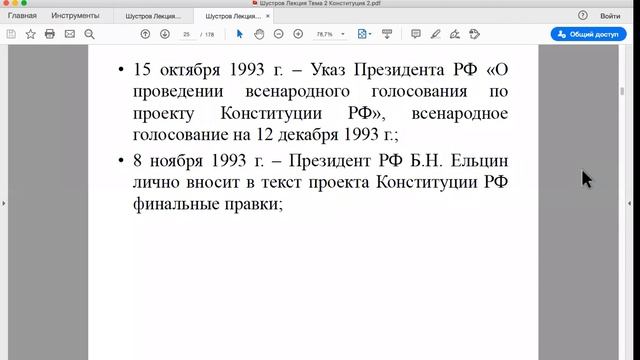This screenshot has height=360, width=640.
Task: Select the highlighter pen tool
Action: (x=435, y=34)
